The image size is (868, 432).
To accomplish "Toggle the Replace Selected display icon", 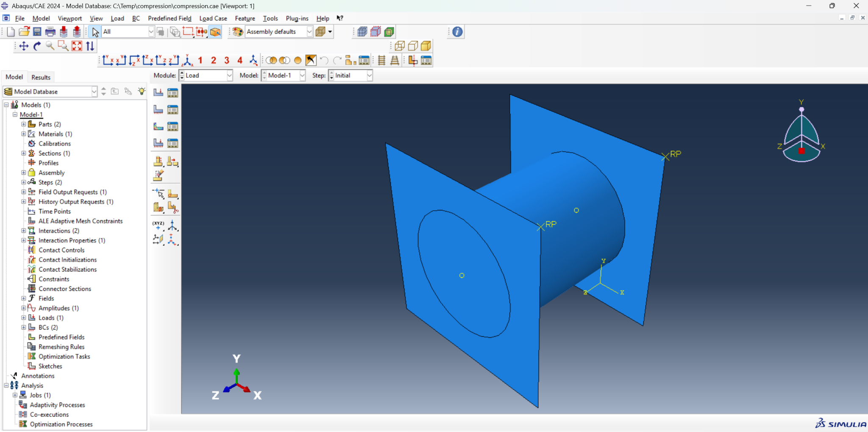I will pyautogui.click(x=271, y=61).
